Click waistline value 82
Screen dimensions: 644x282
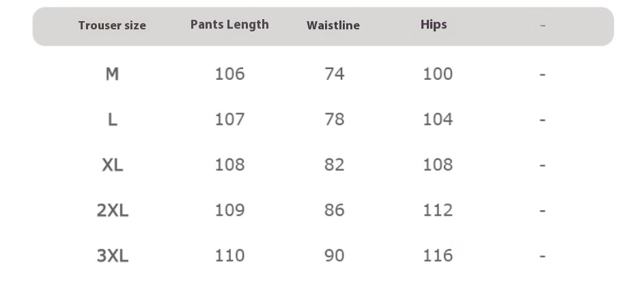[x=335, y=165]
